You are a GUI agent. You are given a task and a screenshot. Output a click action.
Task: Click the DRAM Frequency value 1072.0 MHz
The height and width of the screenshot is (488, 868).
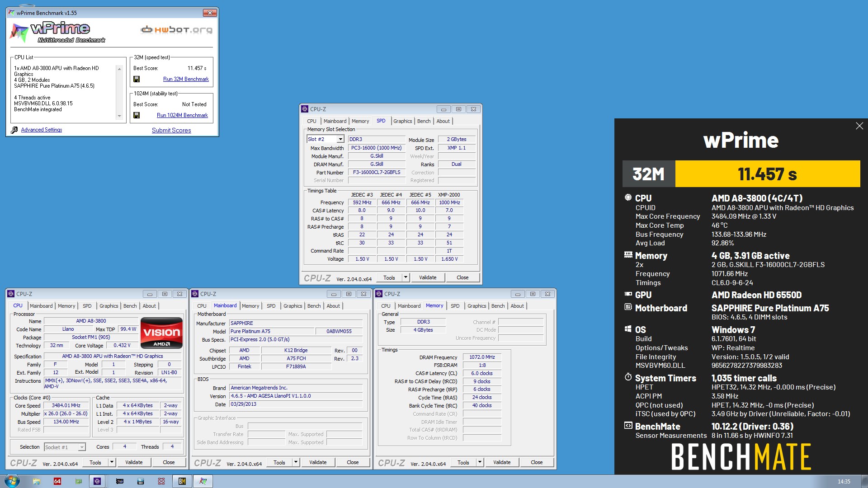[x=482, y=357]
